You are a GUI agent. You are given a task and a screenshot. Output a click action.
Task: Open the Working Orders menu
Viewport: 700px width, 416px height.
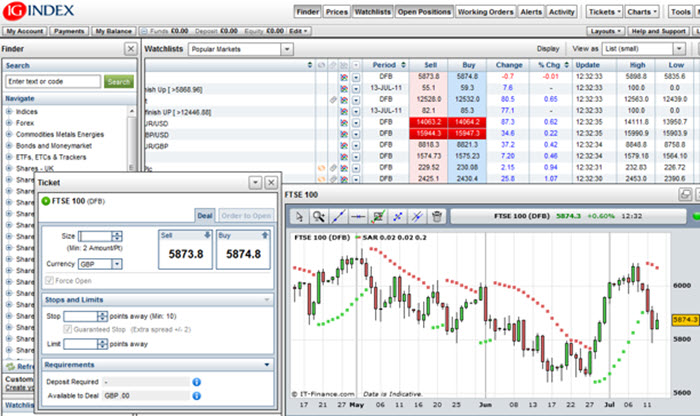point(485,12)
